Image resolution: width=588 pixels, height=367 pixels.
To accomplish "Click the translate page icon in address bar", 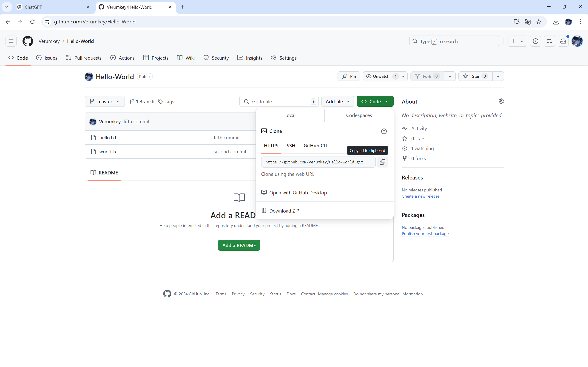I will point(528,22).
